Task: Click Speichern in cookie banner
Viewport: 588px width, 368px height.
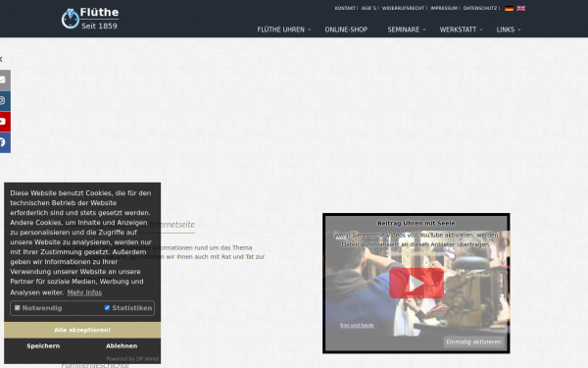Action: point(43,346)
